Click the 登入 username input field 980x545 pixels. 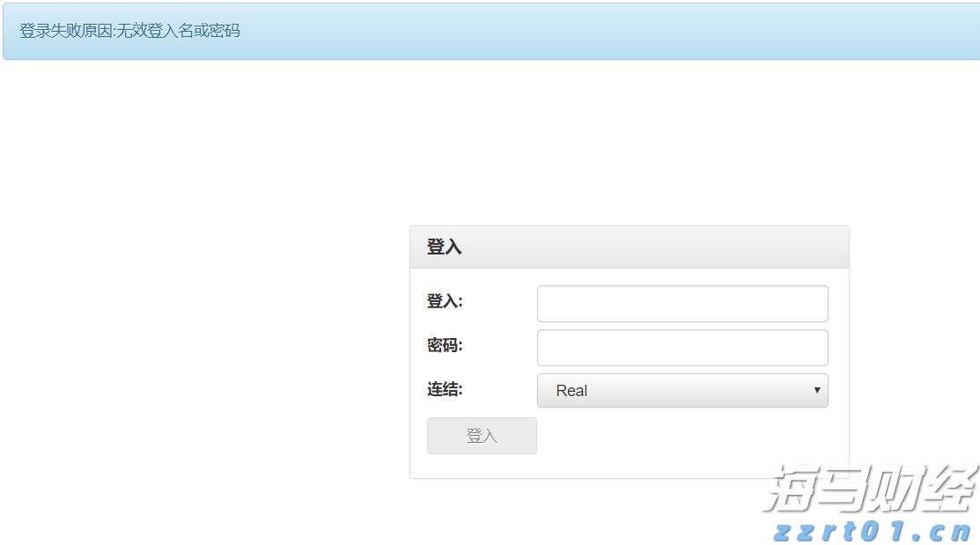(x=682, y=304)
